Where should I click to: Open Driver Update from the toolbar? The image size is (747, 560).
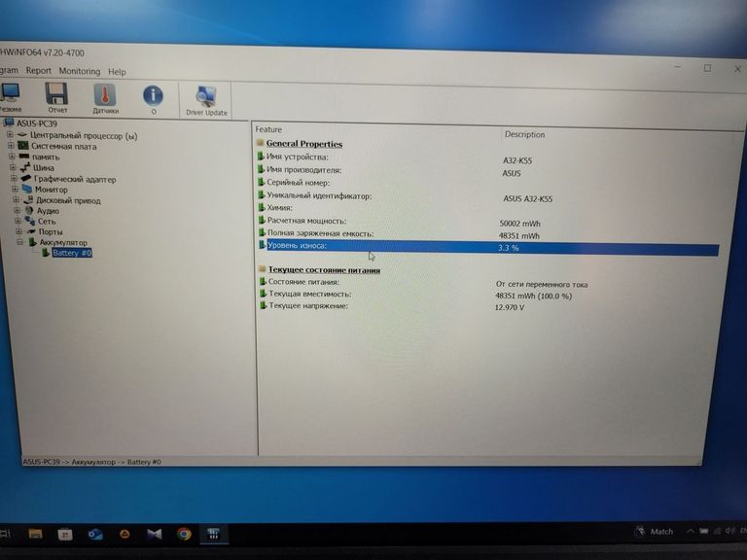tap(206, 99)
